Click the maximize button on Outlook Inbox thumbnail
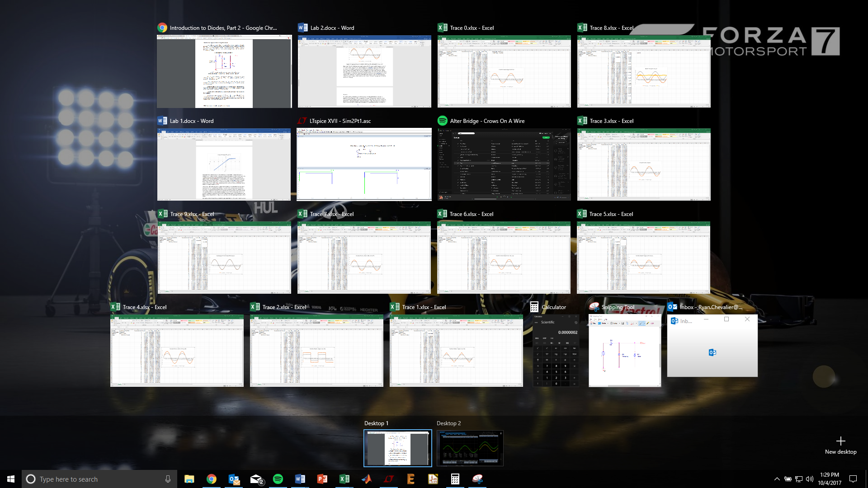Screen dimensions: 868x488 coord(726,319)
